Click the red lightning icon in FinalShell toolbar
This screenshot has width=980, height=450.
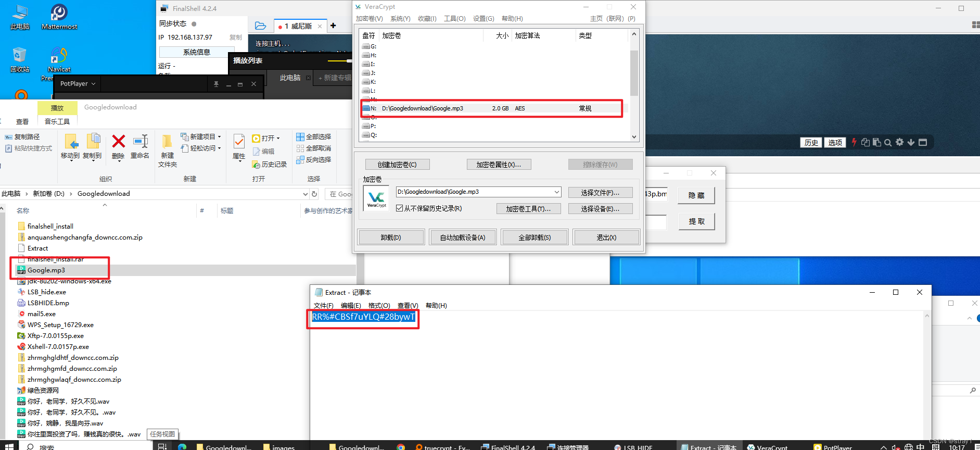[854, 142]
